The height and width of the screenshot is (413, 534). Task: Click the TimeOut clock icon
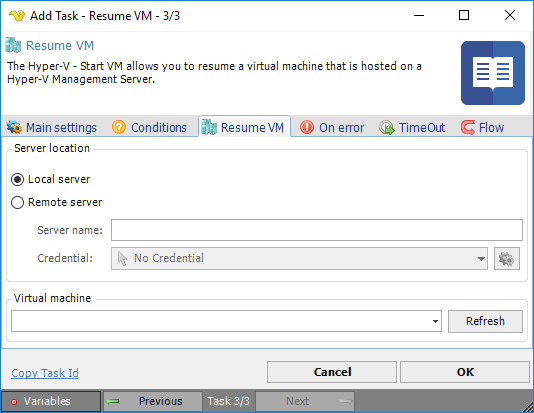[x=387, y=128]
